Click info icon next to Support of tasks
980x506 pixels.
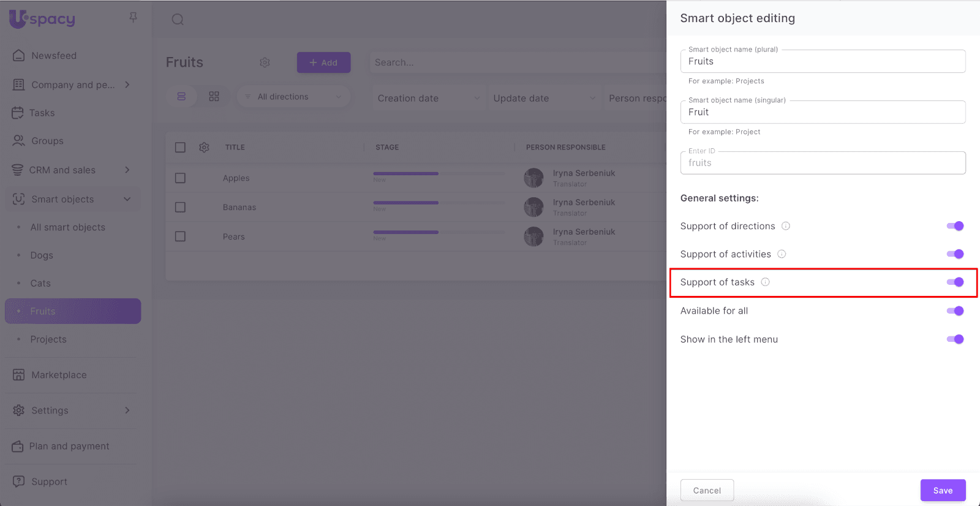[x=765, y=282]
